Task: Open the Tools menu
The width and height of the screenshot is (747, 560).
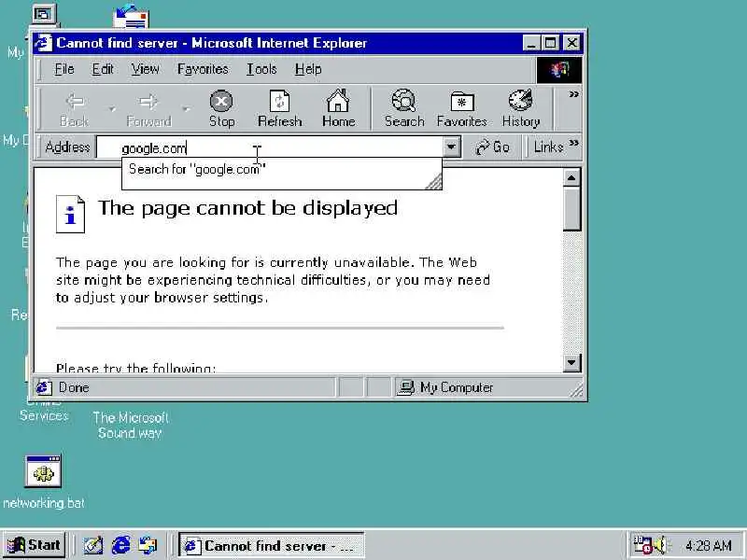Action: [261, 69]
